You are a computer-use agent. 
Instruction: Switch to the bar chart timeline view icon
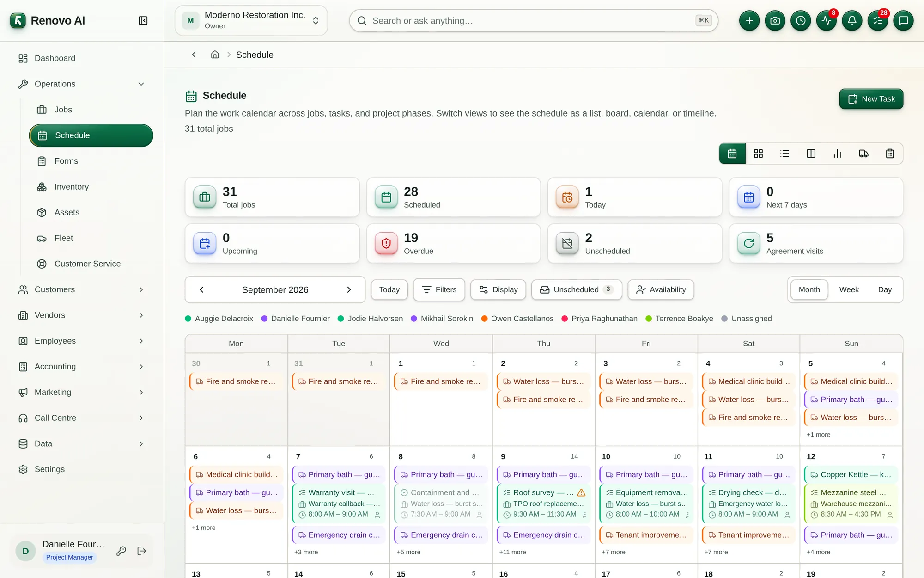coord(837,154)
